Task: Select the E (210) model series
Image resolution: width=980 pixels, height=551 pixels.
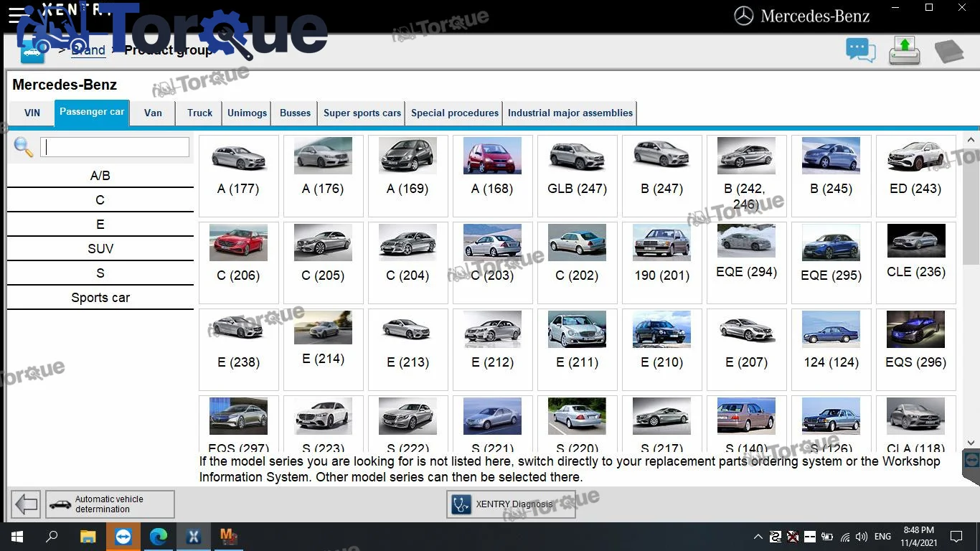Action: pyautogui.click(x=661, y=349)
